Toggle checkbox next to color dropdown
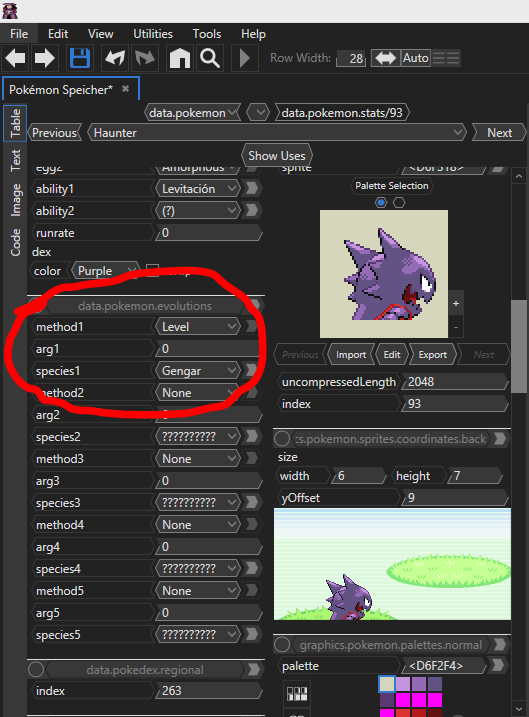This screenshot has width=529, height=717. pyautogui.click(x=152, y=270)
